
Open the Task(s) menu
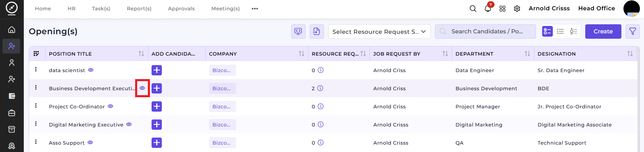coord(101,9)
